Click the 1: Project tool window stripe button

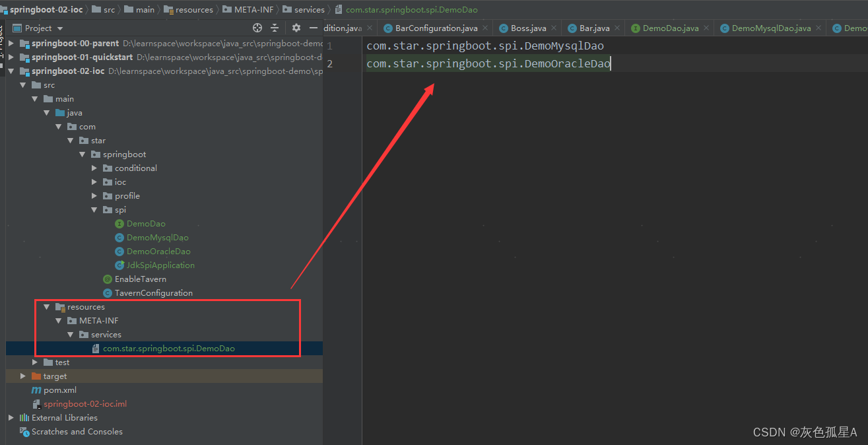3,47
